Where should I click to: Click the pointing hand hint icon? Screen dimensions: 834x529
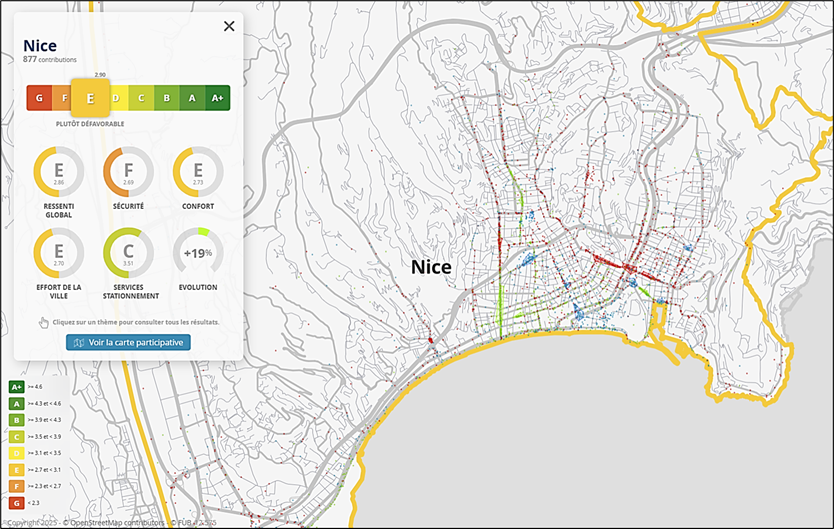pos(43,322)
